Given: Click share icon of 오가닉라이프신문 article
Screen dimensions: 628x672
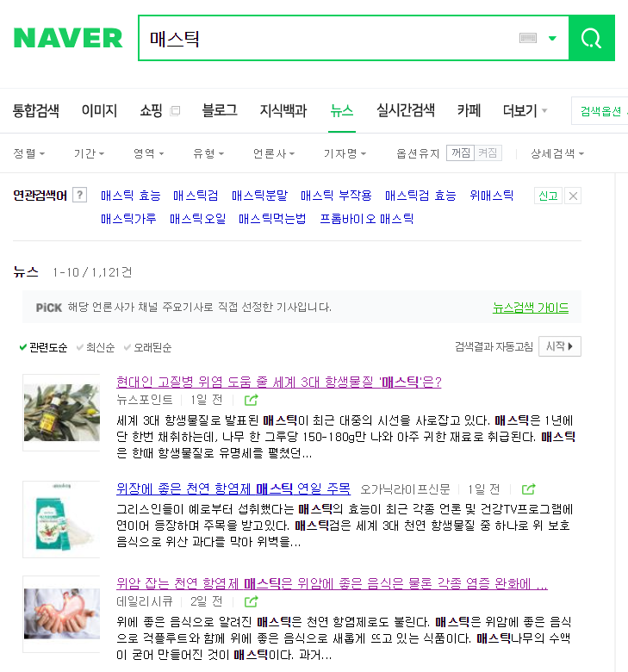Looking at the screenshot, I should coord(529,489).
